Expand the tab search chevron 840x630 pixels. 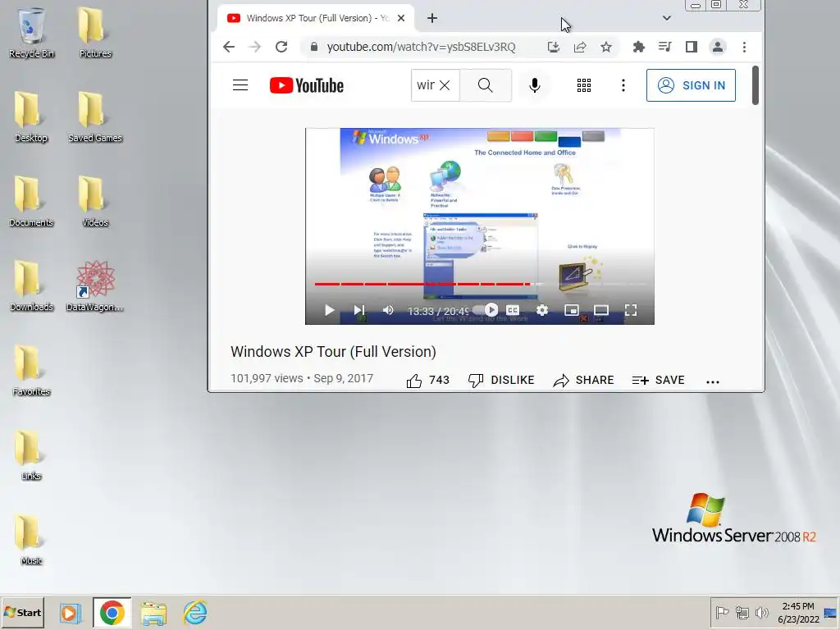coord(666,18)
